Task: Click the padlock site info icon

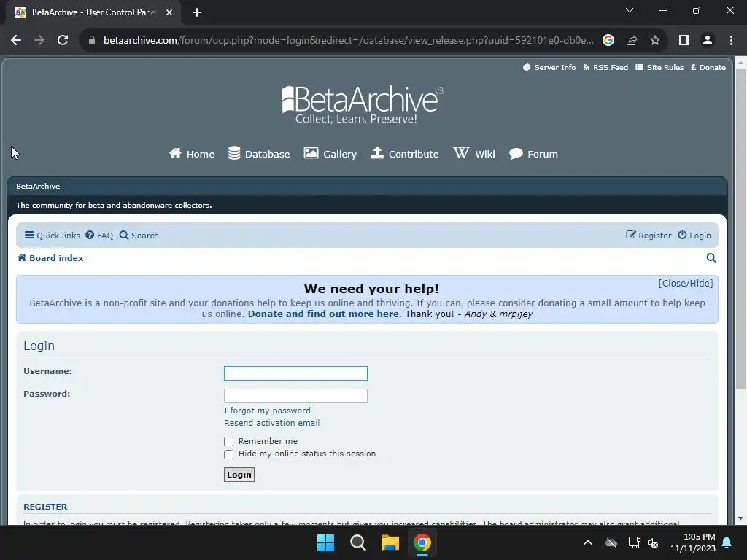Action: tap(92, 41)
